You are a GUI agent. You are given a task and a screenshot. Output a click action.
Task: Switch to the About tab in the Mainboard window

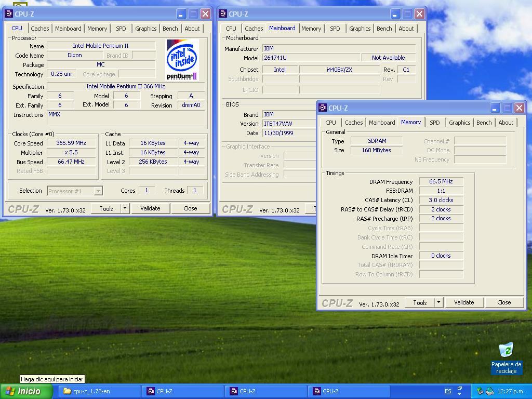coord(406,29)
